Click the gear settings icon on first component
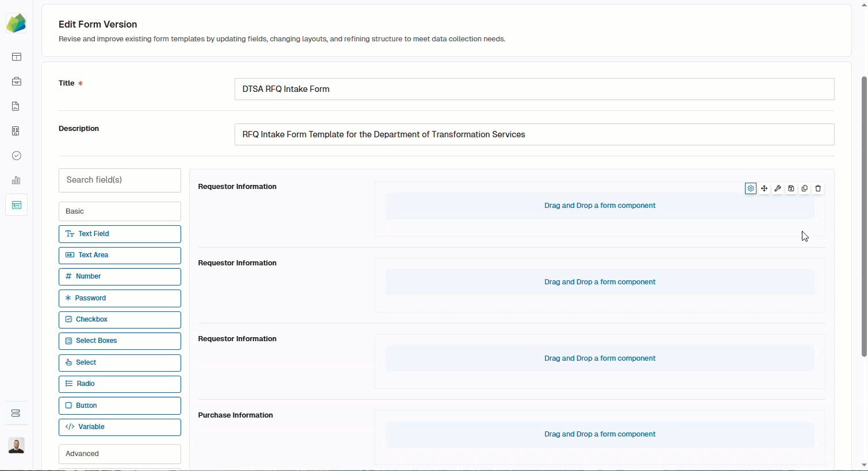The image size is (868, 471). click(x=751, y=188)
